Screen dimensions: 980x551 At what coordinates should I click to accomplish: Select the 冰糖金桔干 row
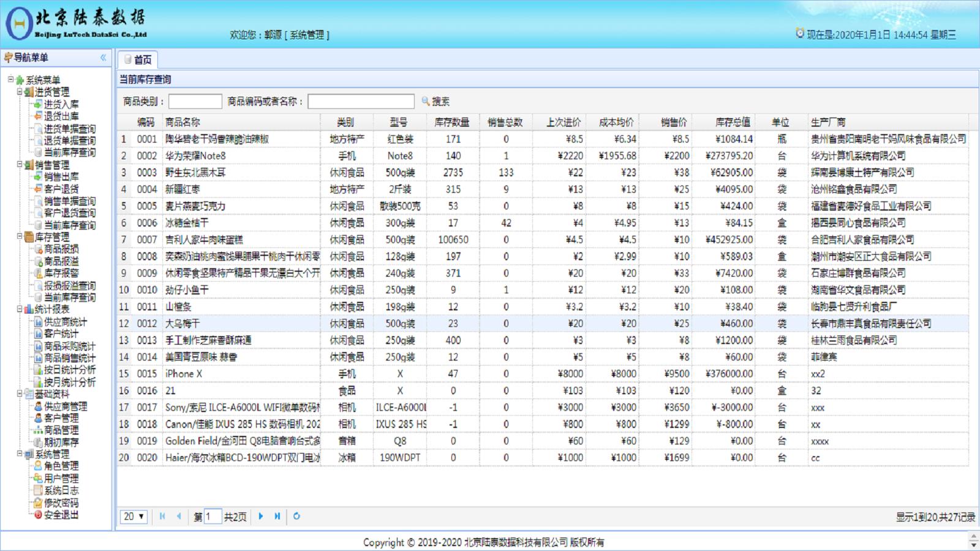543,223
